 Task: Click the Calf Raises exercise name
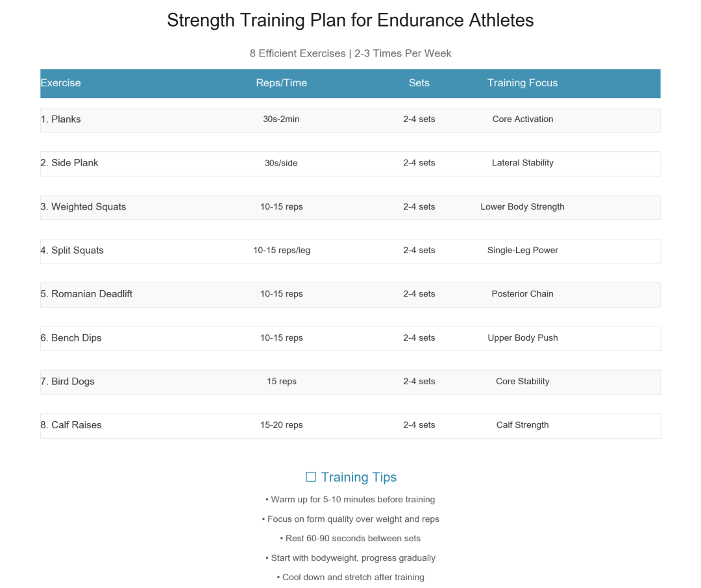pyautogui.click(x=71, y=425)
